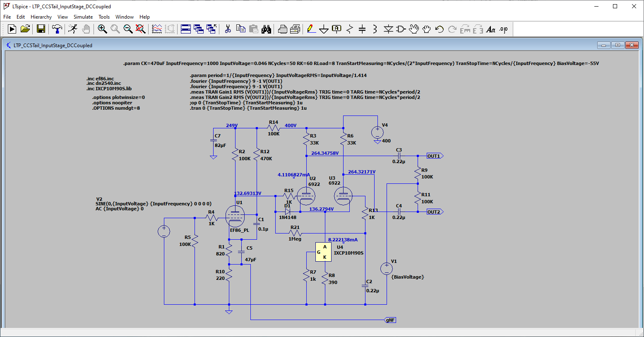
Task: Click the Pan magnifier icon
Action: 115,29
